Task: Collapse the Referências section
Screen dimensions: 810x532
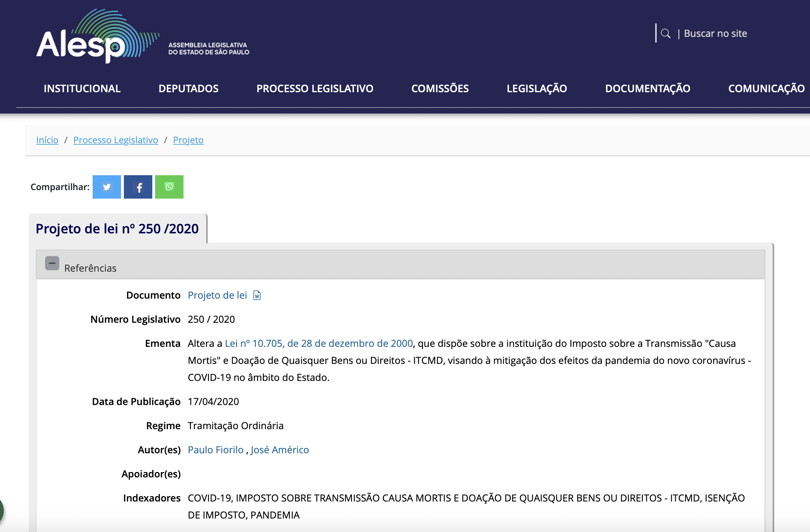Action: 52,263
